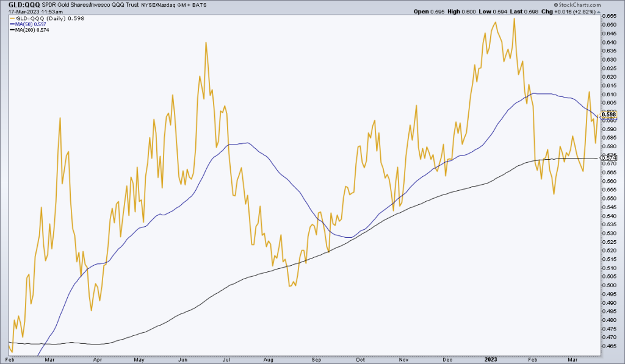Image resolution: width=625 pixels, height=364 pixels.
Task: Click the 0.530 price axis label
Action: 610,234
